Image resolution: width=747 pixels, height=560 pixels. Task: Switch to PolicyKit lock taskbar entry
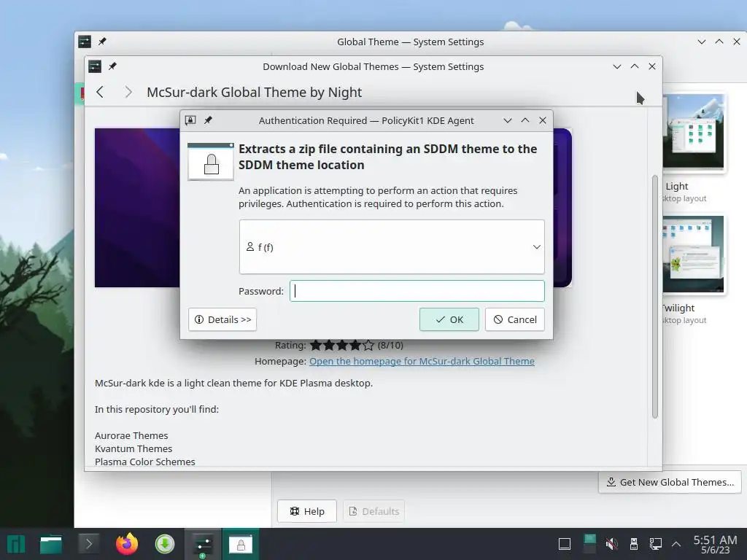tap(241, 544)
